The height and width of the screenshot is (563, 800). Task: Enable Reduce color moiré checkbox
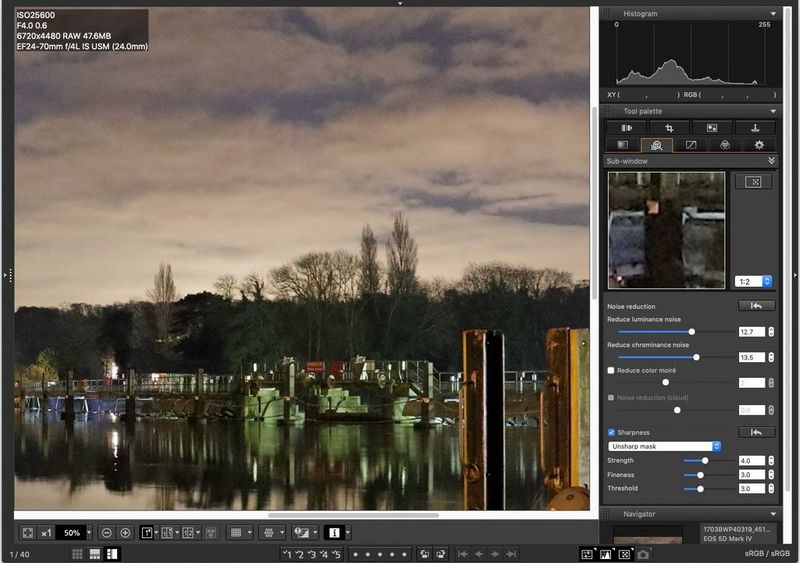coord(612,370)
